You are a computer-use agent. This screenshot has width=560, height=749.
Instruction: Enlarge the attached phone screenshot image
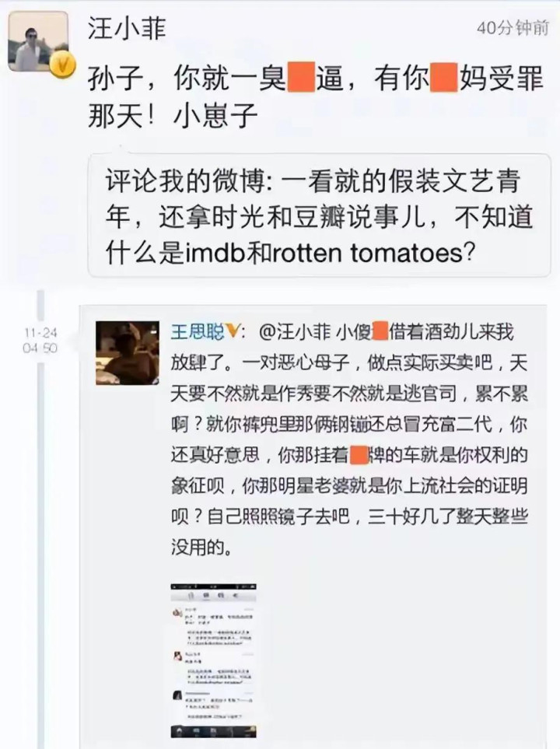(x=214, y=660)
